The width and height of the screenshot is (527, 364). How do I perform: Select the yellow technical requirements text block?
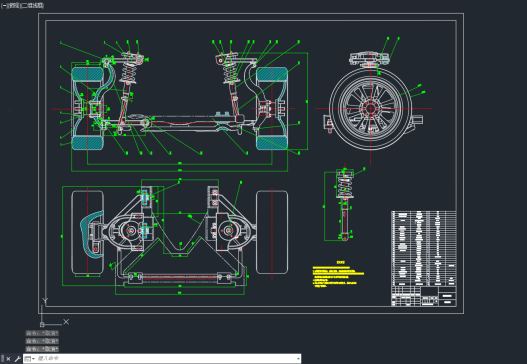click(338, 274)
